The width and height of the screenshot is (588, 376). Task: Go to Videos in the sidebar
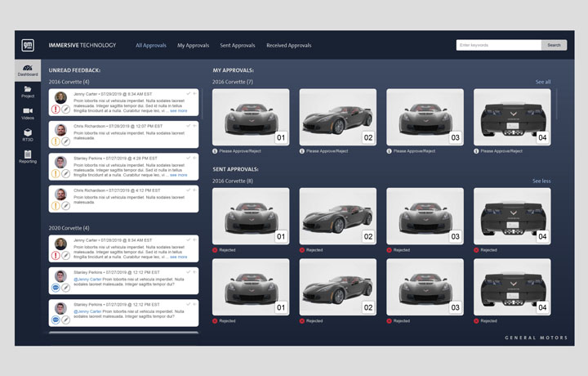pos(28,114)
